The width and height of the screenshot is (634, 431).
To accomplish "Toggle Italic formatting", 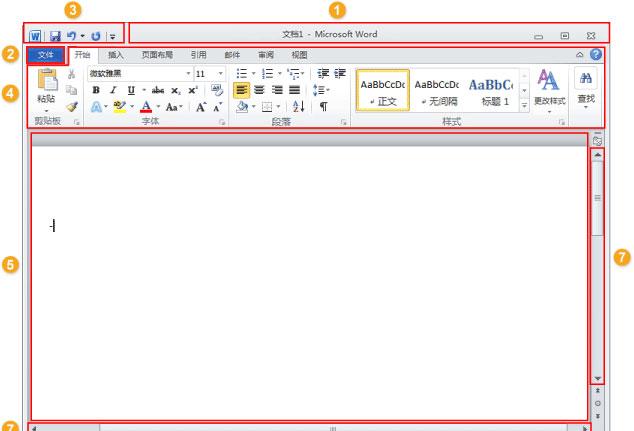I will pyautogui.click(x=113, y=90).
